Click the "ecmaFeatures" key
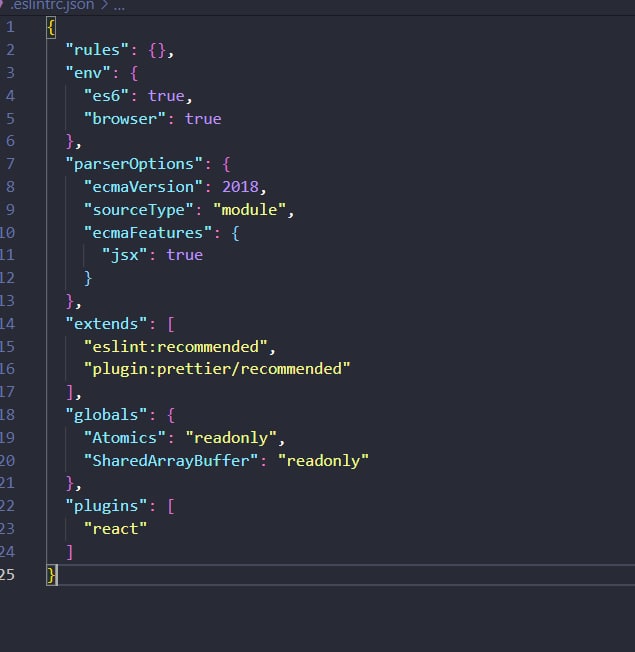The height and width of the screenshot is (652, 635). (x=148, y=233)
